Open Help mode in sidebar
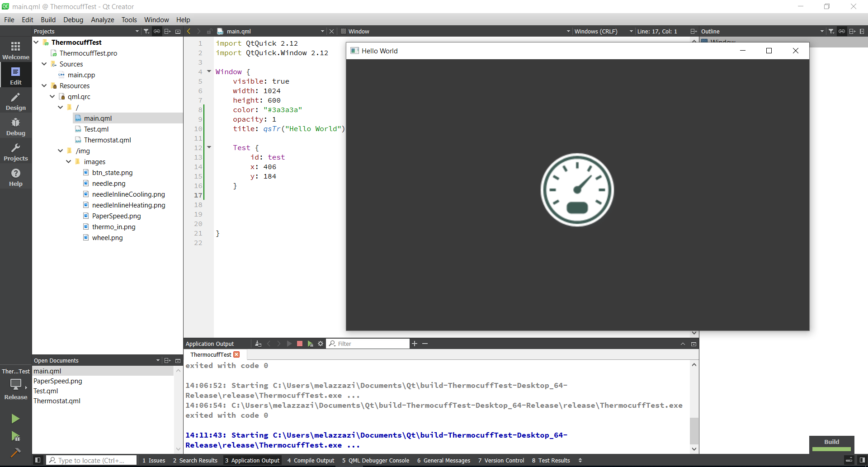868x467 pixels. (x=16, y=177)
